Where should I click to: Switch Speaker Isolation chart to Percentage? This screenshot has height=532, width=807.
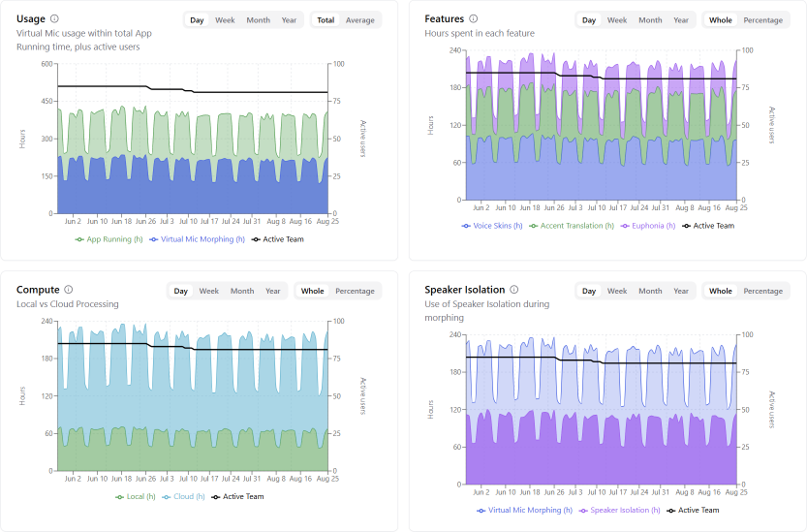click(x=763, y=291)
